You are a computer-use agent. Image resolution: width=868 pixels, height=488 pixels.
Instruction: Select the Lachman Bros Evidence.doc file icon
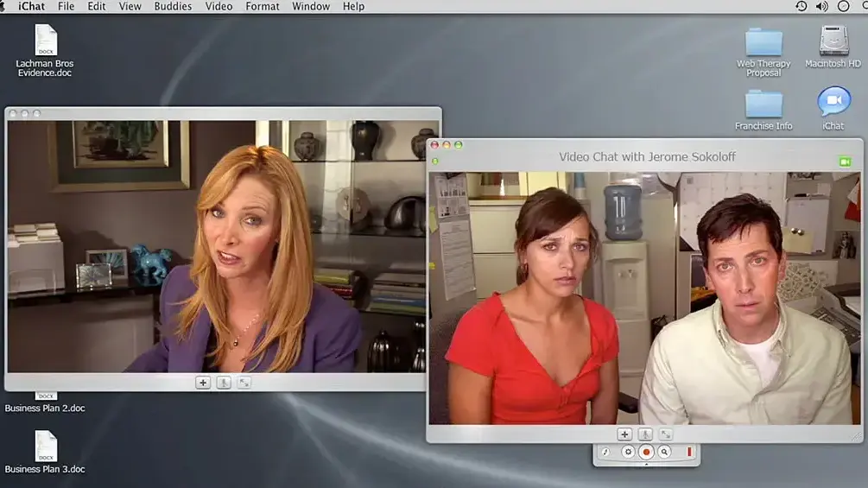pos(46,40)
